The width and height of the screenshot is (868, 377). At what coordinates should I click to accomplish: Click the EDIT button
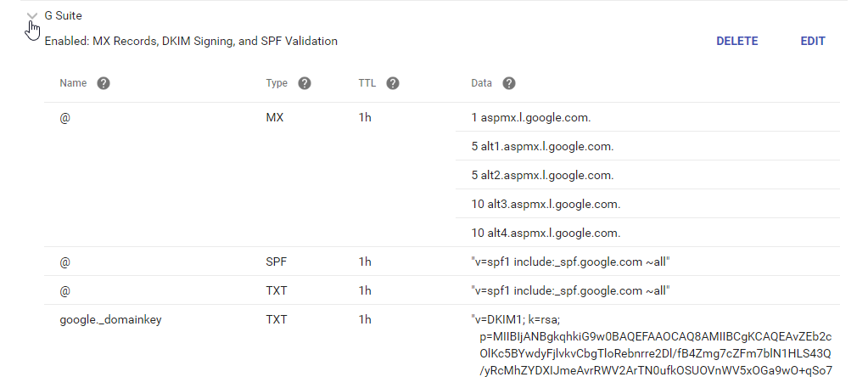pos(812,41)
